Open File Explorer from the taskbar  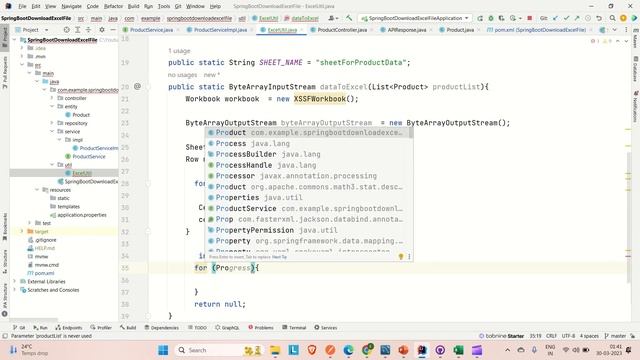[275, 350]
